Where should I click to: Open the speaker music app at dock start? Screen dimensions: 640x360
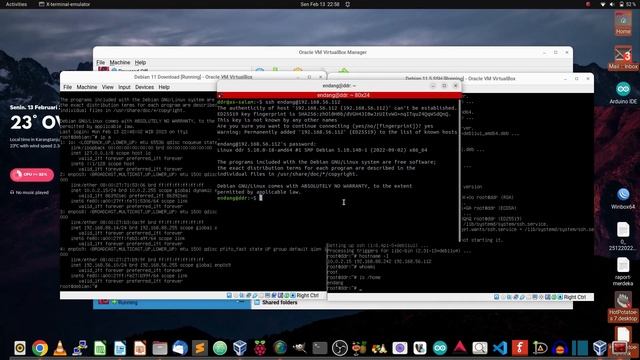tap(20, 348)
